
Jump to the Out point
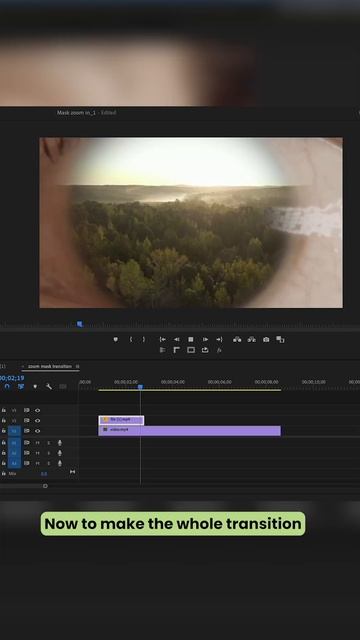pyautogui.click(x=219, y=339)
